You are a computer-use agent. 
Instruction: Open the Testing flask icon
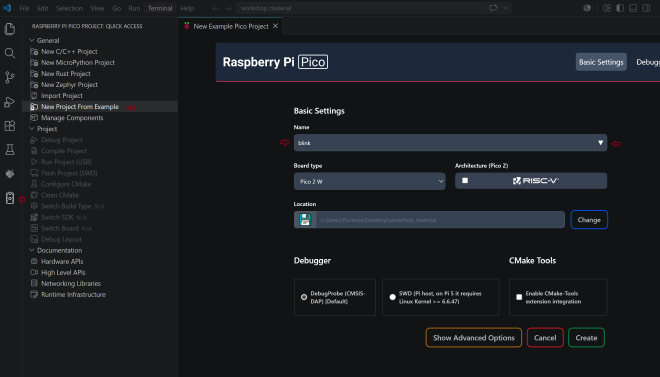click(10, 149)
